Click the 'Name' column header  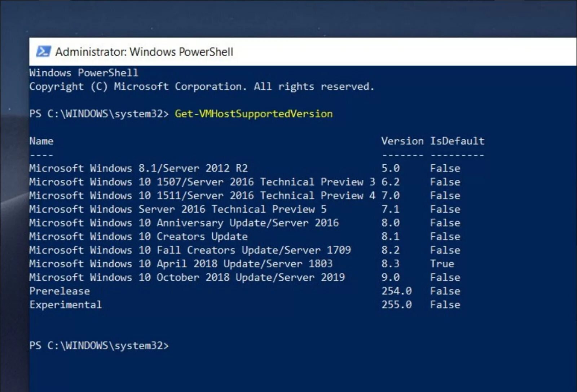[x=41, y=141]
